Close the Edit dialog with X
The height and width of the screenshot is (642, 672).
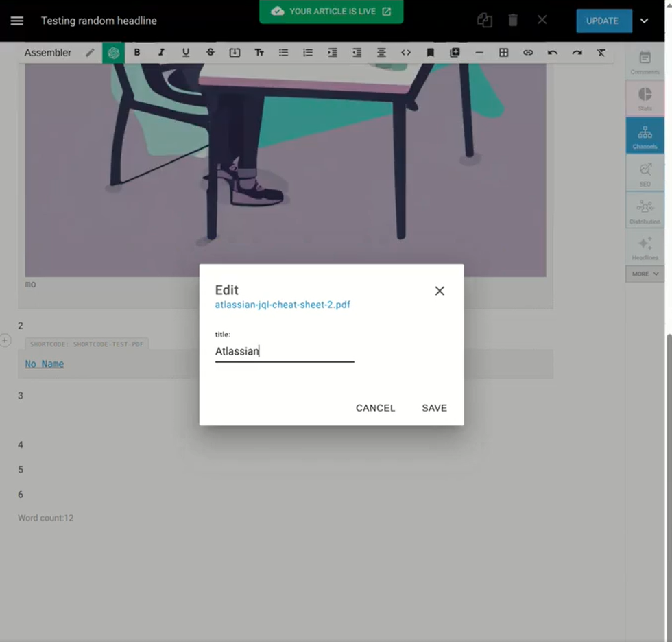click(x=440, y=291)
